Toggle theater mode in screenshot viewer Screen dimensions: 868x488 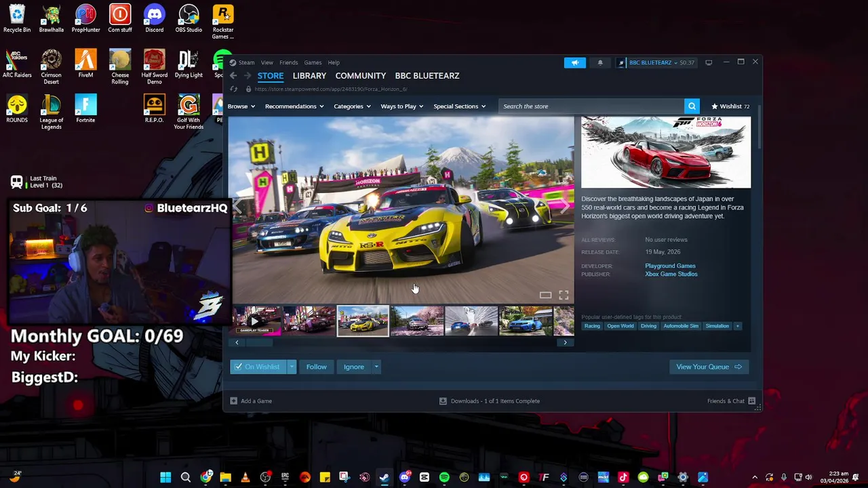[545, 295]
